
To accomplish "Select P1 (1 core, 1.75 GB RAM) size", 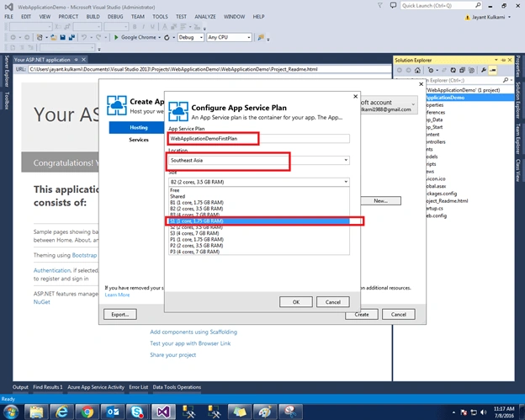I will pyautogui.click(x=259, y=240).
